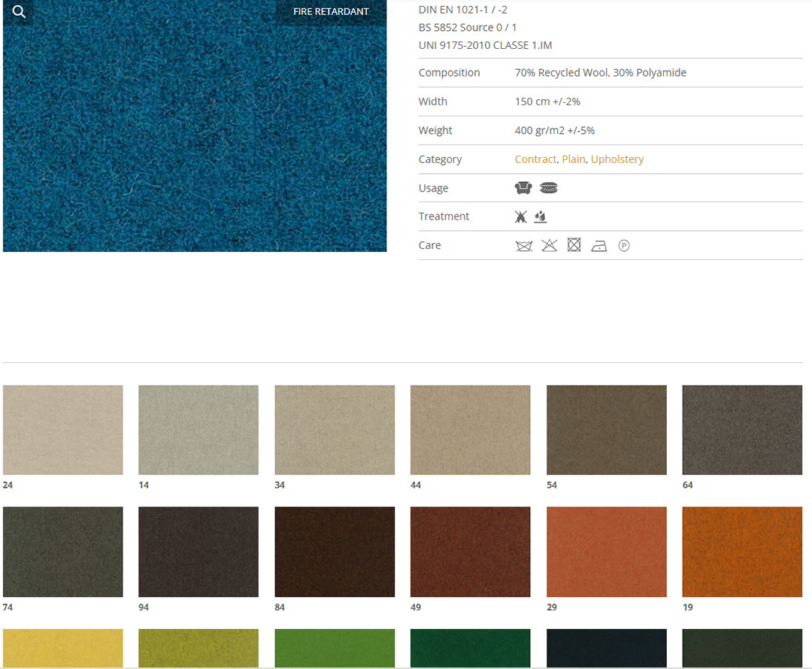Select the terracotta swatch numbered 29

[x=606, y=552]
